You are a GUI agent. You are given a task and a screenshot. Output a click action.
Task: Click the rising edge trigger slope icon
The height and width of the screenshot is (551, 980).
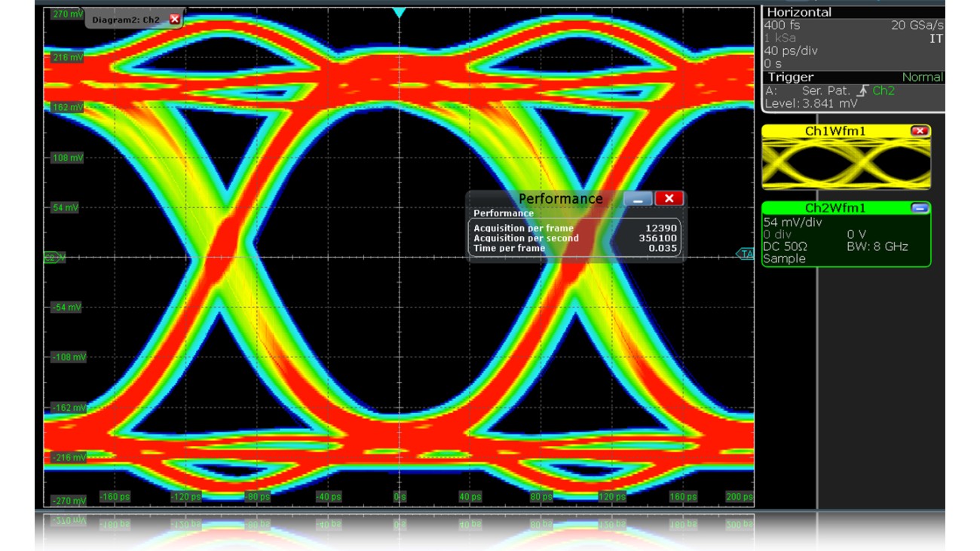[x=862, y=90]
